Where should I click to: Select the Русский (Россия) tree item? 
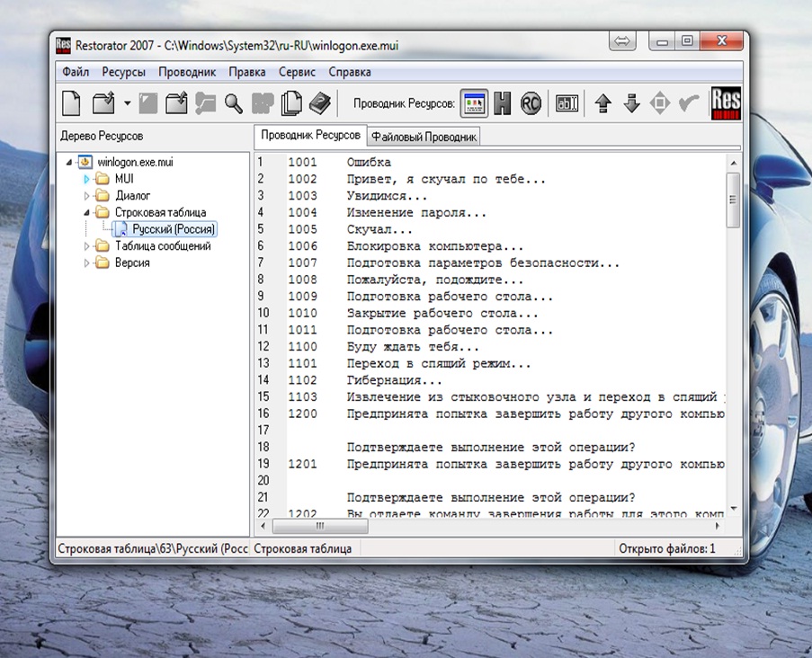pyautogui.click(x=174, y=229)
